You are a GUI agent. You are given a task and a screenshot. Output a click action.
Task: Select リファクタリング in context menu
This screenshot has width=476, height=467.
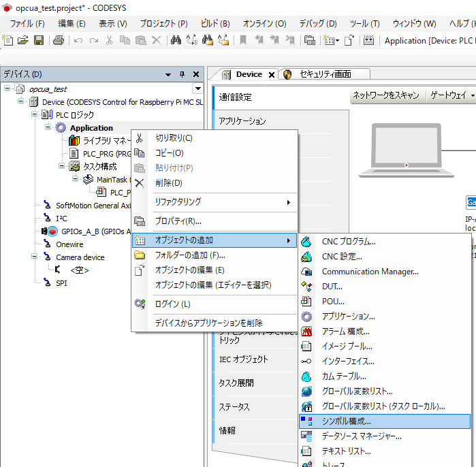pyautogui.click(x=215, y=202)
